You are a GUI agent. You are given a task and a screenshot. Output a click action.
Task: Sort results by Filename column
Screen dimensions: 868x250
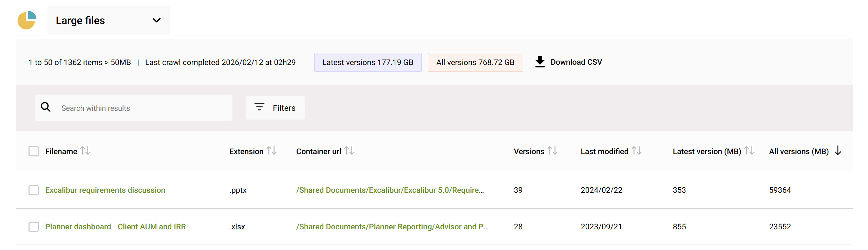tap(86, 151)
